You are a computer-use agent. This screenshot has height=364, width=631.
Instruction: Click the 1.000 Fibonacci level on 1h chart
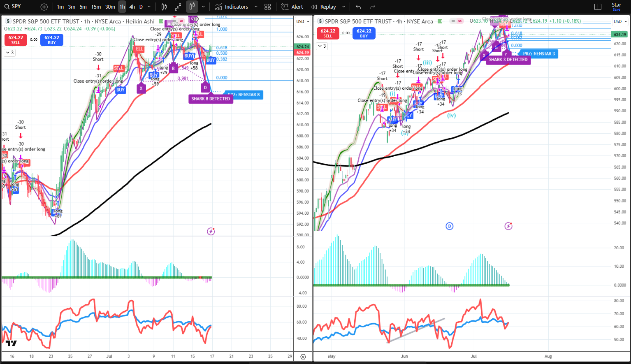click(222, 29)
